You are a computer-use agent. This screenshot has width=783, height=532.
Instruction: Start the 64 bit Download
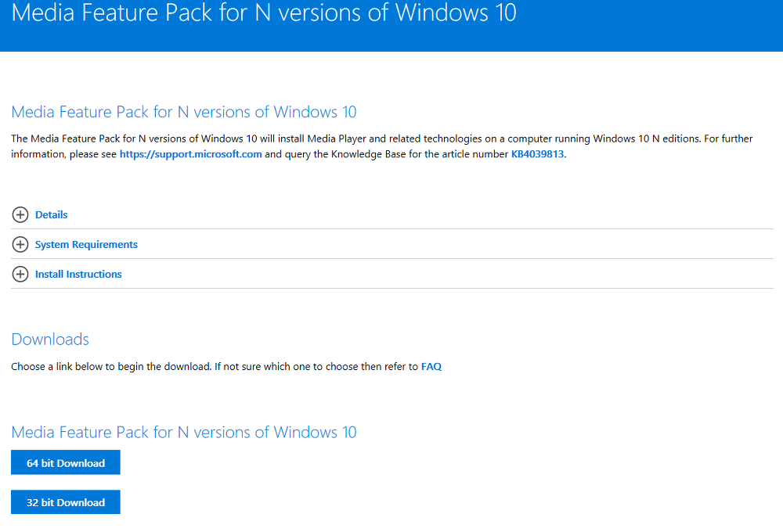[66, 462]
